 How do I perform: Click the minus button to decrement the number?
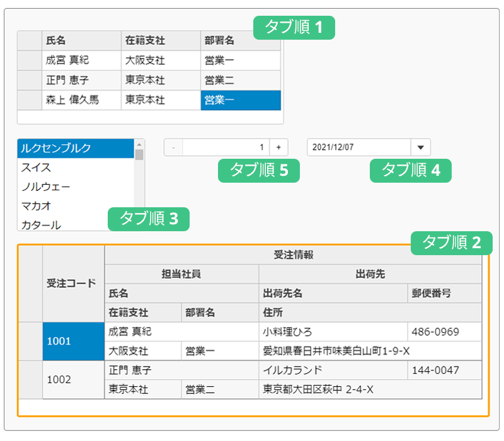pos(172,147)
